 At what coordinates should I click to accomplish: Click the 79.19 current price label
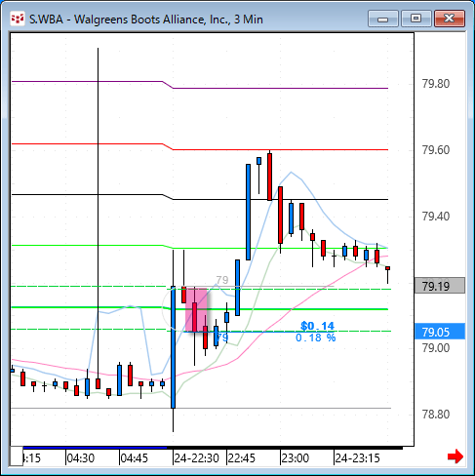click(440, 286)
